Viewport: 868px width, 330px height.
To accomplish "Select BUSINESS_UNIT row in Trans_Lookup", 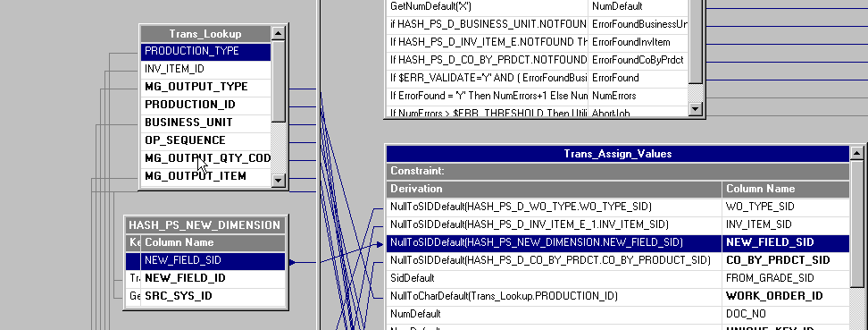I will (x=206, y=123).
